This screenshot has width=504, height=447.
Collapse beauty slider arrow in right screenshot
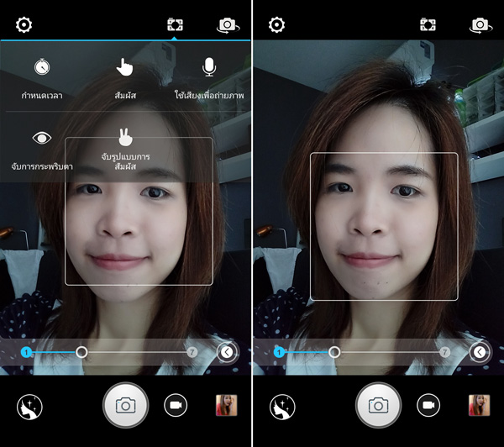(480, 352)
